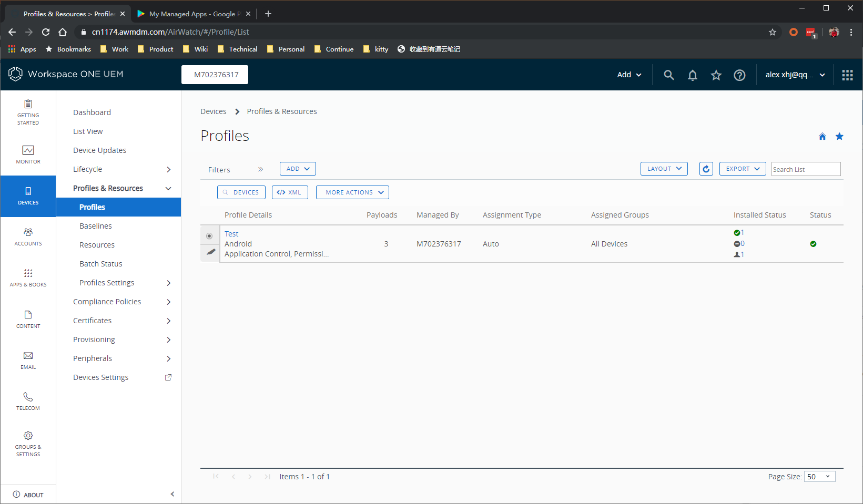Screen dimensions: 863x504
Task: Open Apps & Books section
Action: 28,277
